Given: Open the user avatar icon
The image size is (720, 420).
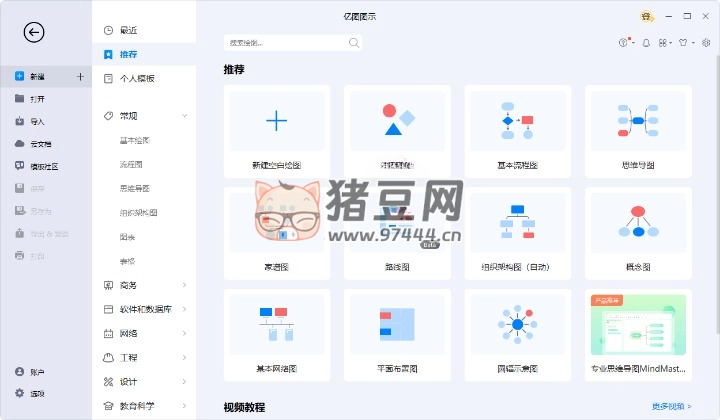Looking at the screenshot, I should tap(647, 17).
